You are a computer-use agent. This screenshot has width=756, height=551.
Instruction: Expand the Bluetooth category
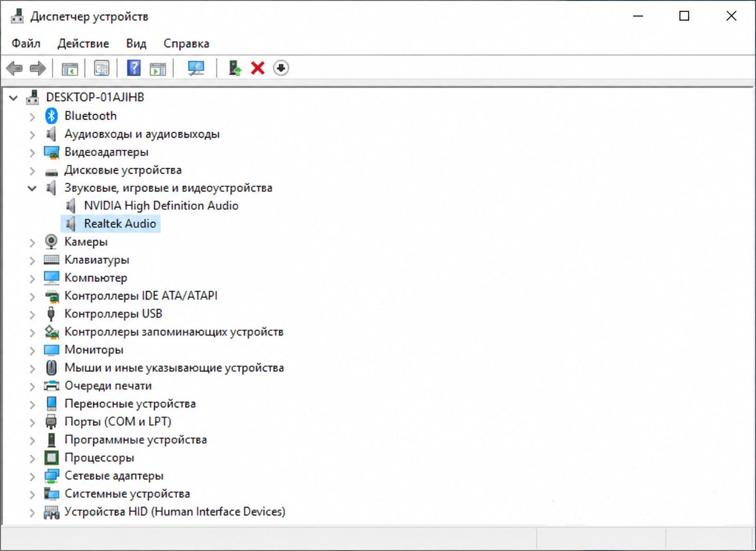point(32,116)
